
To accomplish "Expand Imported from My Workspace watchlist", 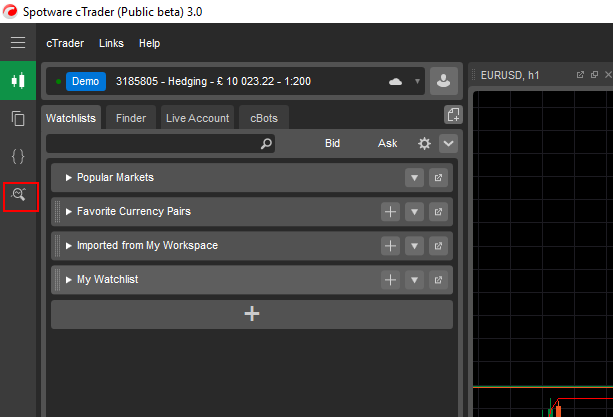I will click(68, 245).
